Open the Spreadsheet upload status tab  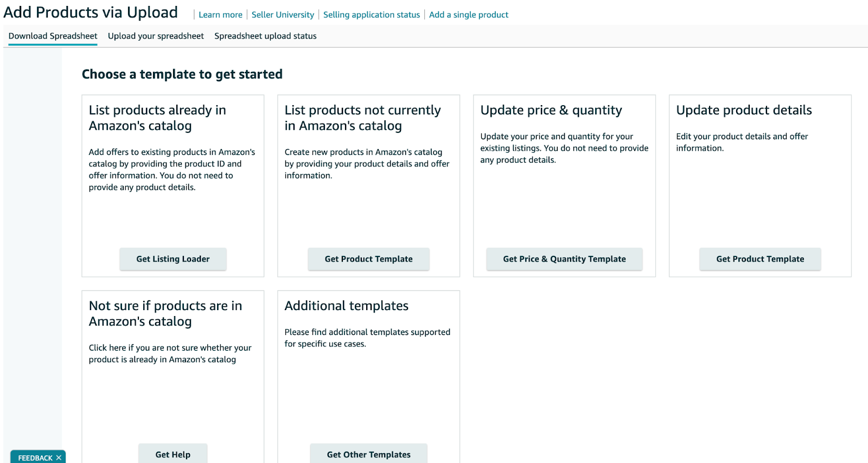tap(265, 36)
